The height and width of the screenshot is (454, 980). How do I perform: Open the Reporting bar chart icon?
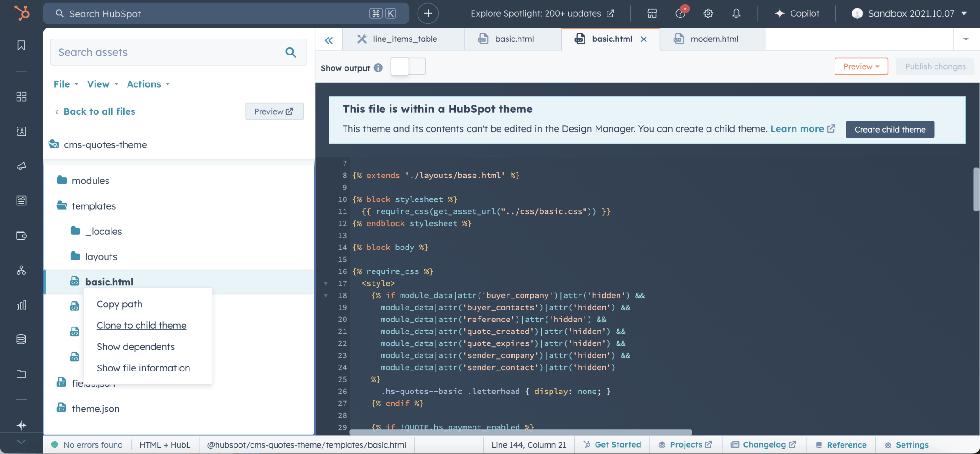point(21,305)
